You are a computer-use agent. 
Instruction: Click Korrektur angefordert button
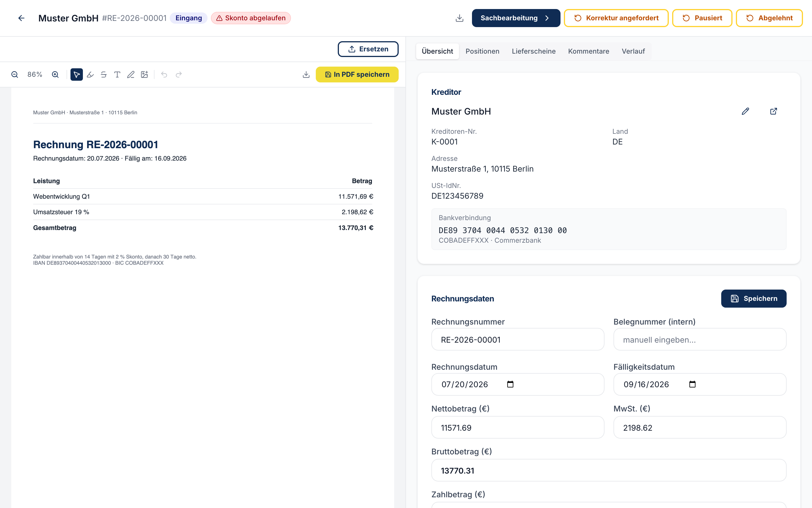coord(616,18)
